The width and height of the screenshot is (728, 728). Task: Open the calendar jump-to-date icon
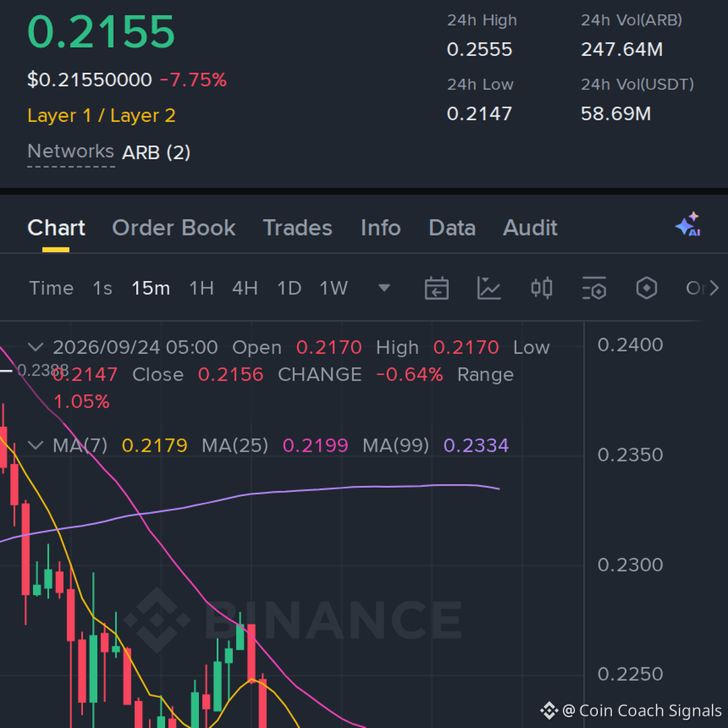(x=436, y=289)
